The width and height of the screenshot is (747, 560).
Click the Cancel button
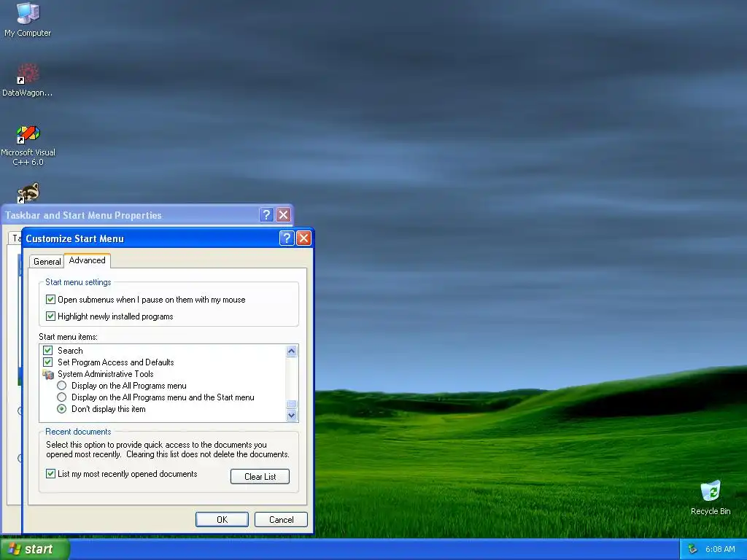tap(281, 519)
